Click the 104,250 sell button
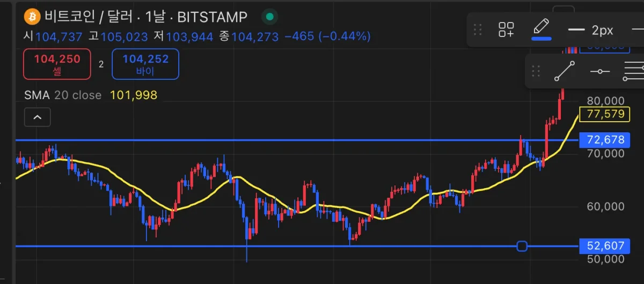This screenshot has width=644, height=284. pos(57,64)
